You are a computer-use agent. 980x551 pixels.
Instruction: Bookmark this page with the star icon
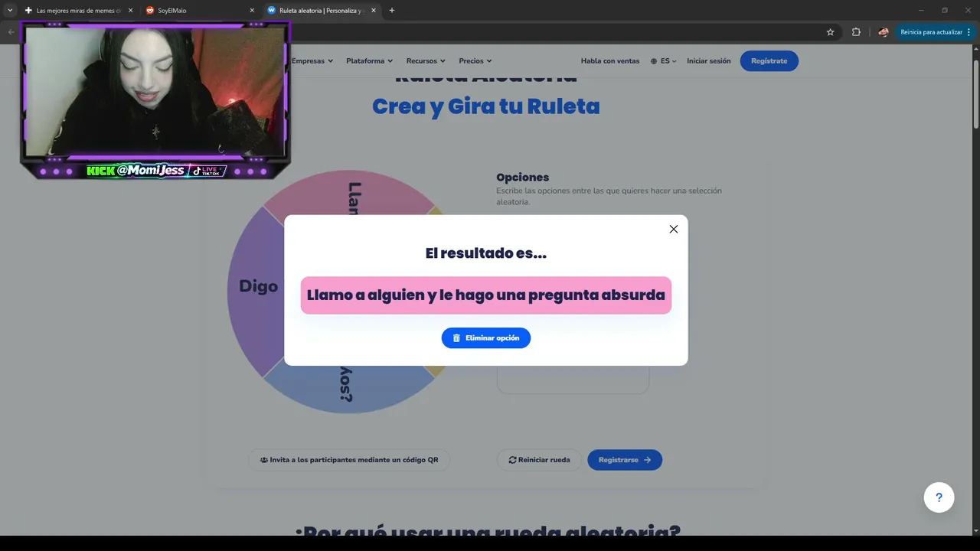pyautogui.click(x=830, y=32)
